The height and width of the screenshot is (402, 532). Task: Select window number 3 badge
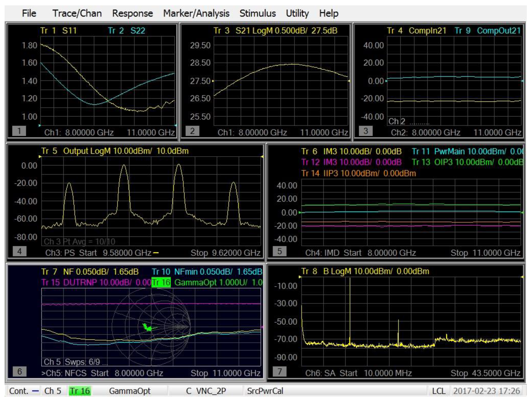tap(366, 131)
